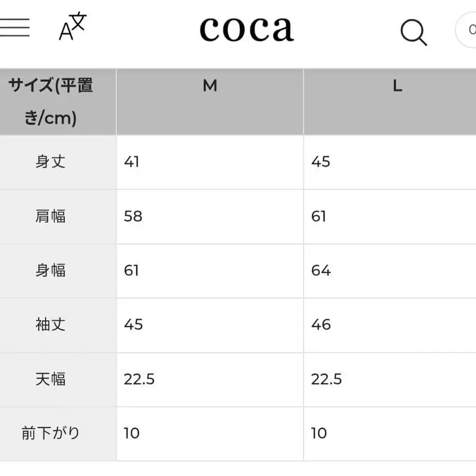Select the value 41 for size M
Viewport: 476px width, 476px height.
[x=131, y=162]
